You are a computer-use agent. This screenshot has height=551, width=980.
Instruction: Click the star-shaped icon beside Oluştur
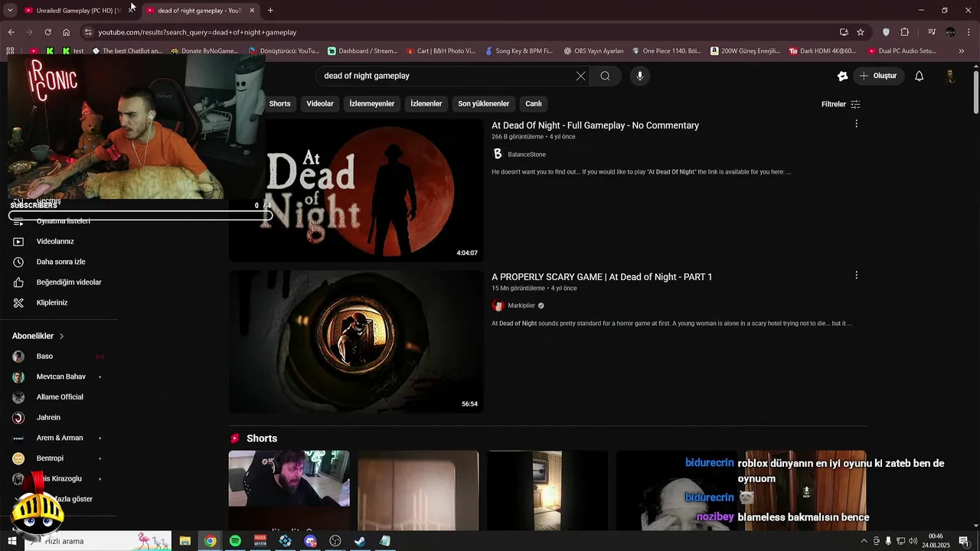tap(842, 76)
